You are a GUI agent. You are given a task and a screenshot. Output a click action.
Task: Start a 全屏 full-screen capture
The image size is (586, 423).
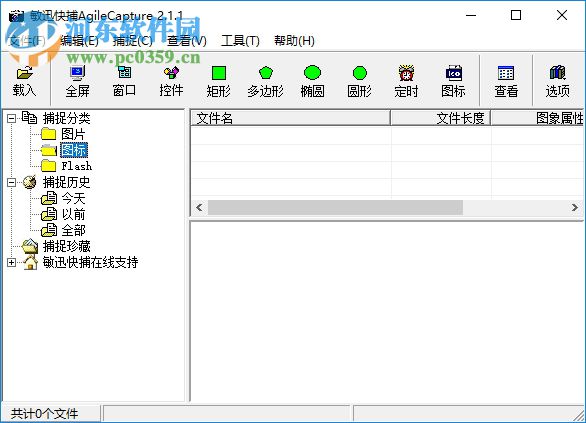click(x=77, y=81)
